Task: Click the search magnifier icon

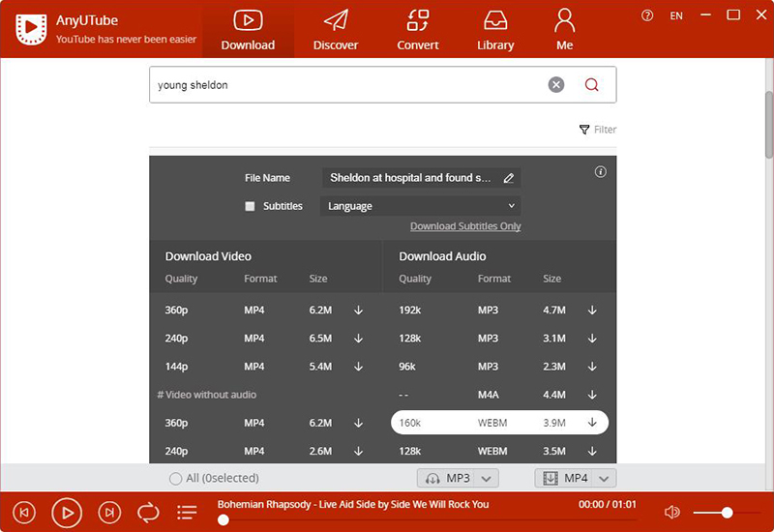Action: [591, 85]
